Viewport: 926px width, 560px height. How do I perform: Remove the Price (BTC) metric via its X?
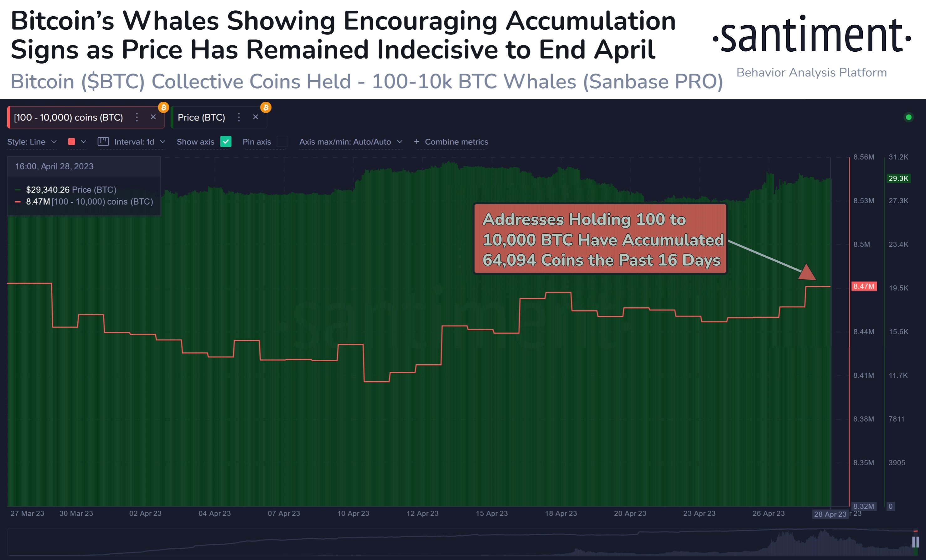pyautogui.click(x=256, y=117)
